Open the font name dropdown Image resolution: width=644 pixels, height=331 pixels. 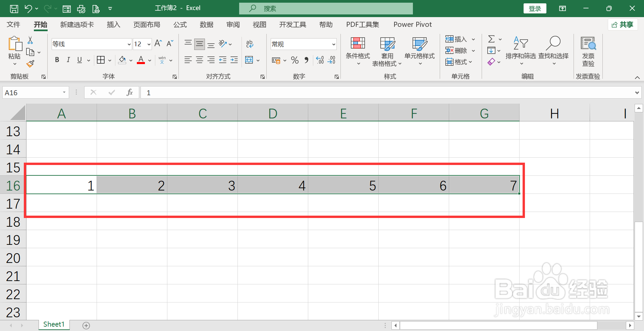tap(129, 44)
